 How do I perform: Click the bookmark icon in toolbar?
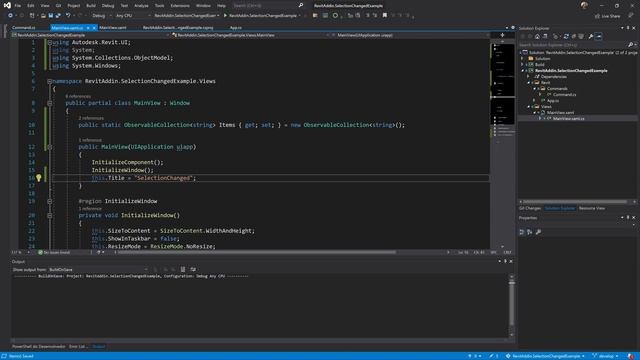[384, 16]
